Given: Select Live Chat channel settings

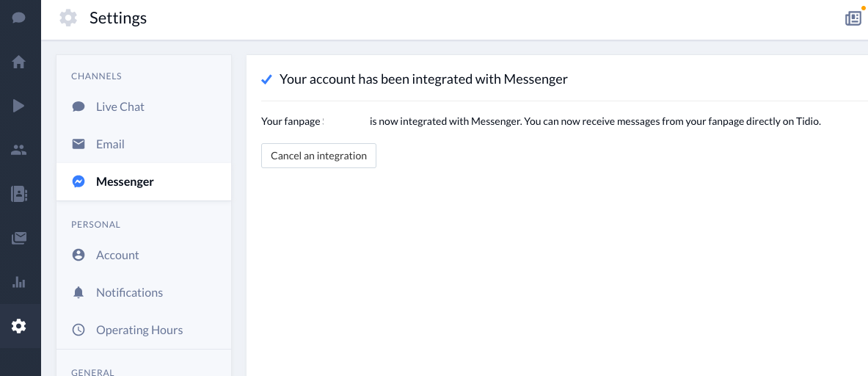Looking at the screenshot, I should [144, 106].
